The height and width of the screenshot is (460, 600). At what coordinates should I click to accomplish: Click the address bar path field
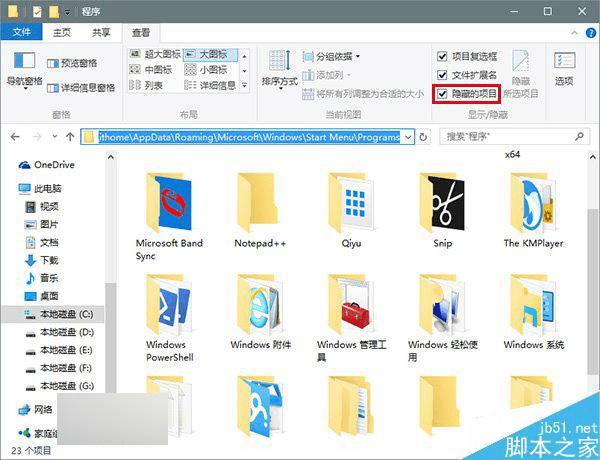click(247, 137)
